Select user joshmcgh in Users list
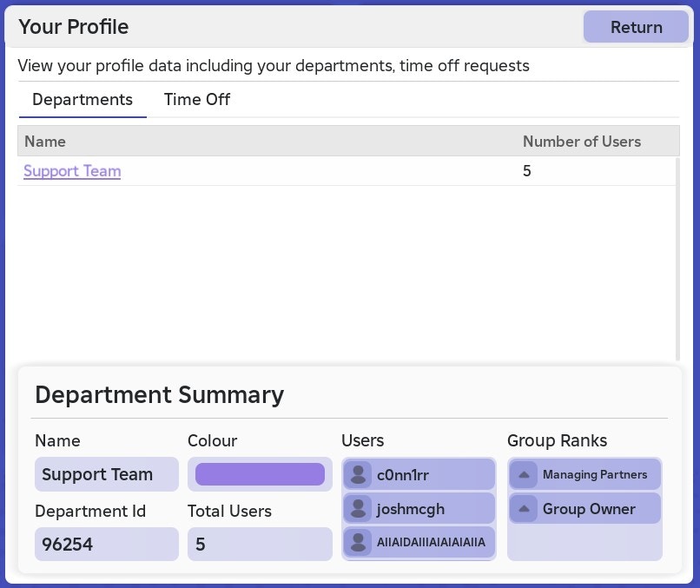Viewport: 700px width, 588px height. coord(419,508)
